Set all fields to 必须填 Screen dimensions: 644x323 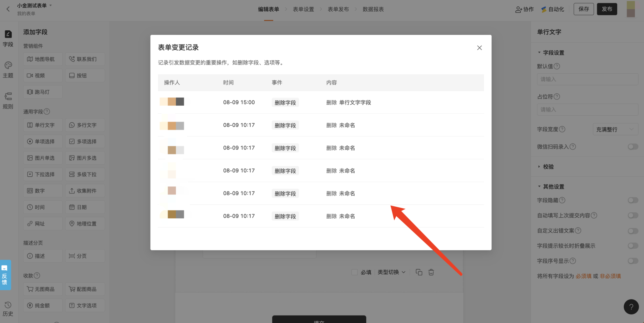pos(584,276)
